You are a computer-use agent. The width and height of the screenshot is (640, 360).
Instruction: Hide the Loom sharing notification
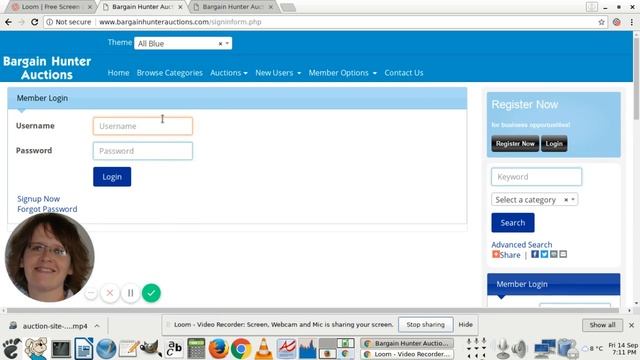coord(465,324)
